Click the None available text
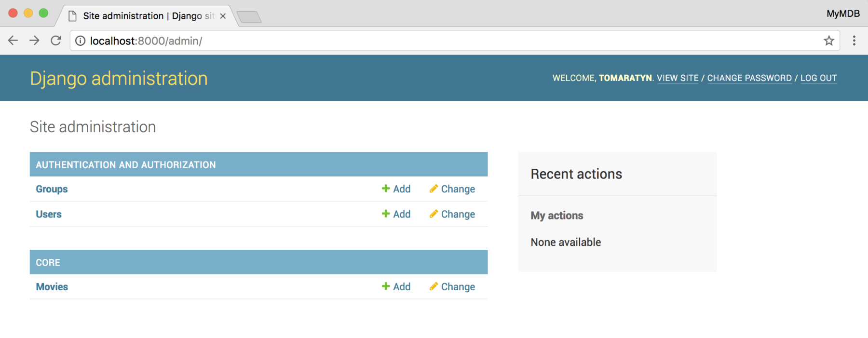This screenshot has width=868, height=338. coord(566,242)
